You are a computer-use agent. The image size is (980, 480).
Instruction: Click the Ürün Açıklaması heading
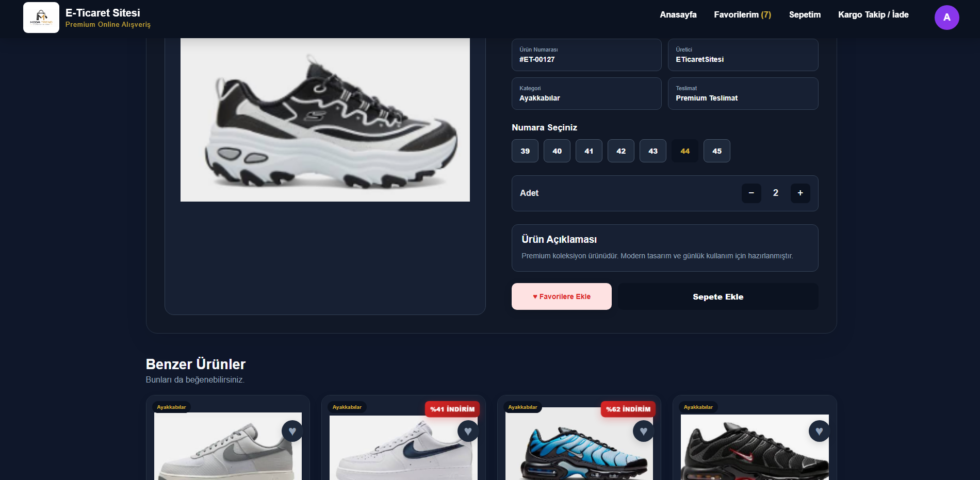(559, 239)
